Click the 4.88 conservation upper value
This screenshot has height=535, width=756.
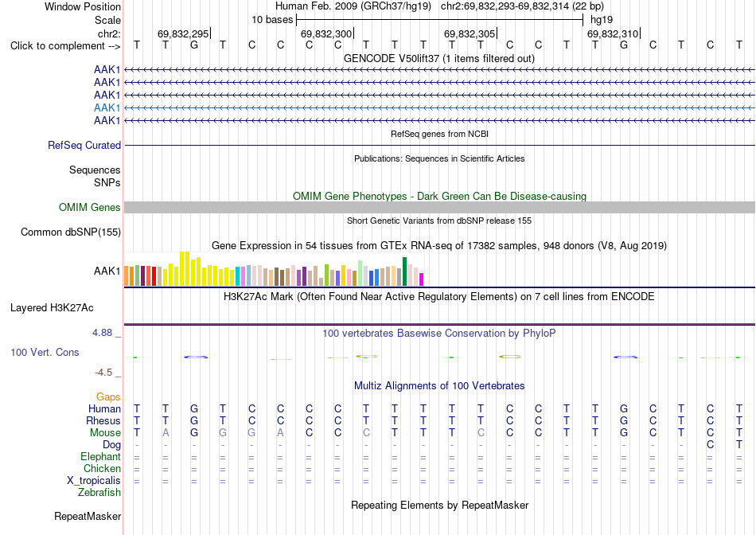pyautogui.click(x=102, y=333)
